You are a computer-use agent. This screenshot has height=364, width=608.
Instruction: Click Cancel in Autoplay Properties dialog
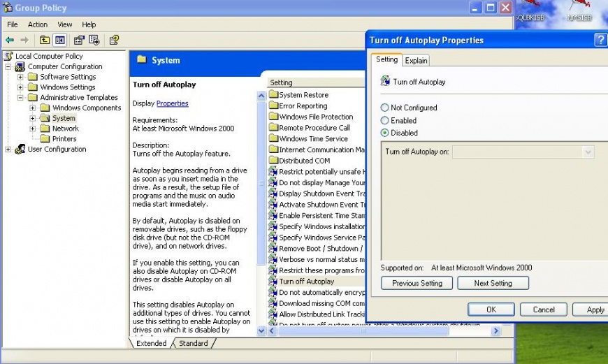pyautogui.click(x=544, y=310)
